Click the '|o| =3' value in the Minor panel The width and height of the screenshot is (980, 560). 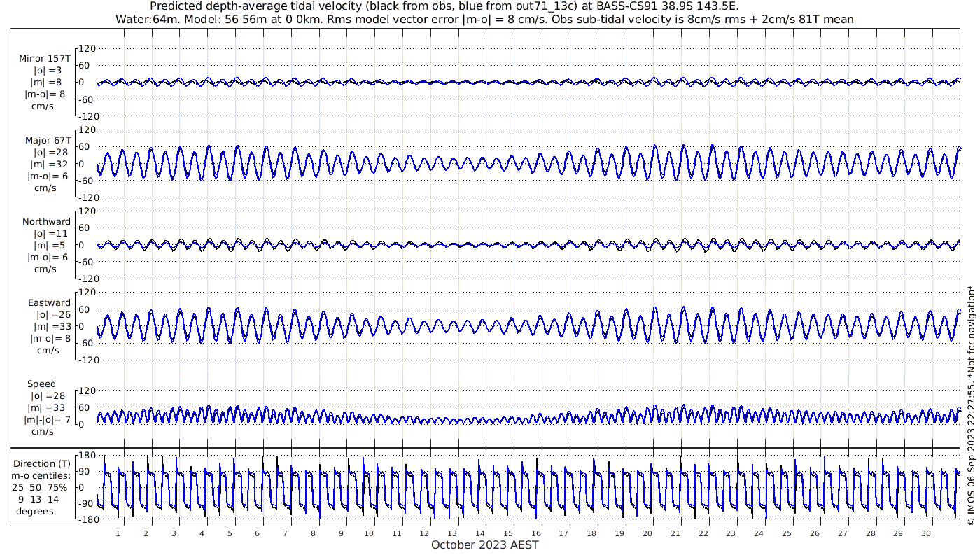coord(48,70)
